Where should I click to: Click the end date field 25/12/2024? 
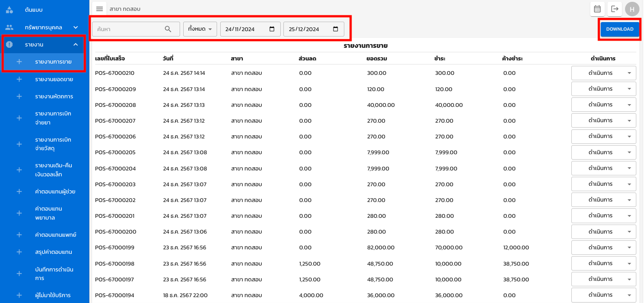pyautogui.click(x=314, y=29)
